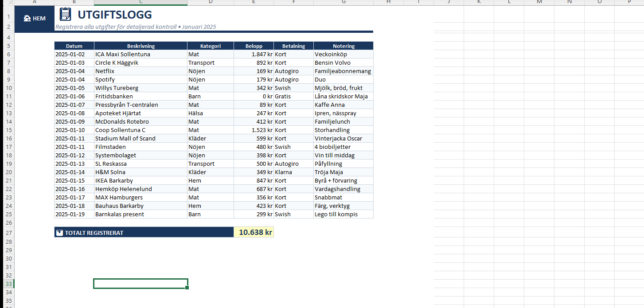Image resolution: width=644 pixels, height=308 pixels.
Task: Click note cell Vin till middag
Action: click(343, 155)
